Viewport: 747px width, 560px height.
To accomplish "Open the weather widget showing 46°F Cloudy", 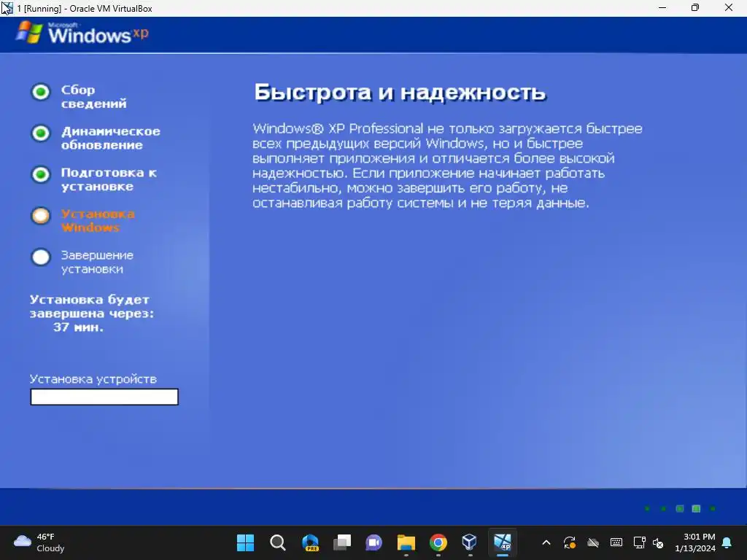I will (39, 542).
